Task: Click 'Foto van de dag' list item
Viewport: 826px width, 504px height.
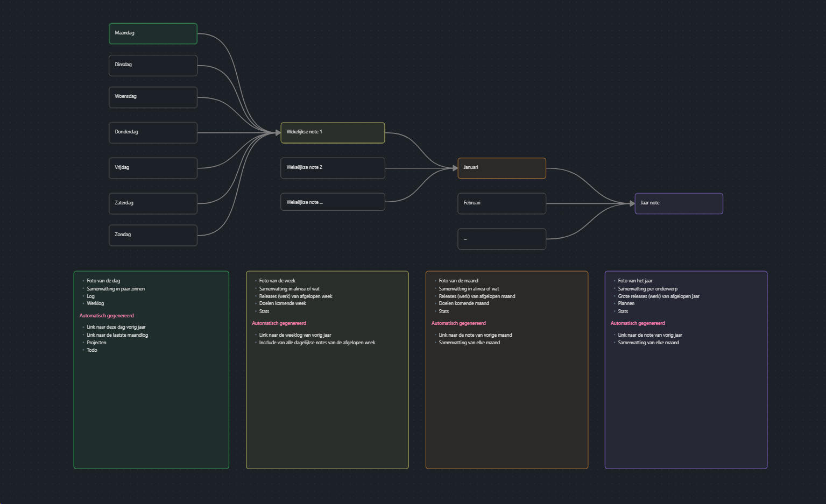Action: coord(103,281)
